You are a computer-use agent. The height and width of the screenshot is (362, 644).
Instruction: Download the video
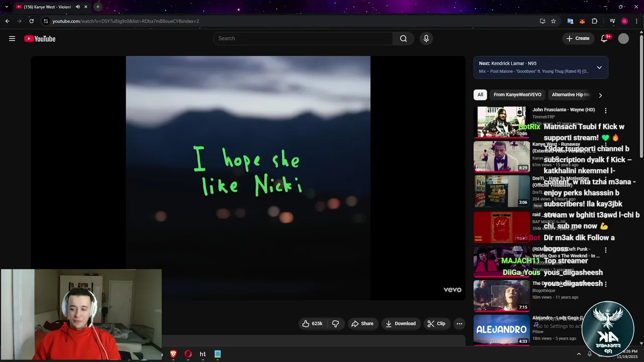[x=400, y=324]
